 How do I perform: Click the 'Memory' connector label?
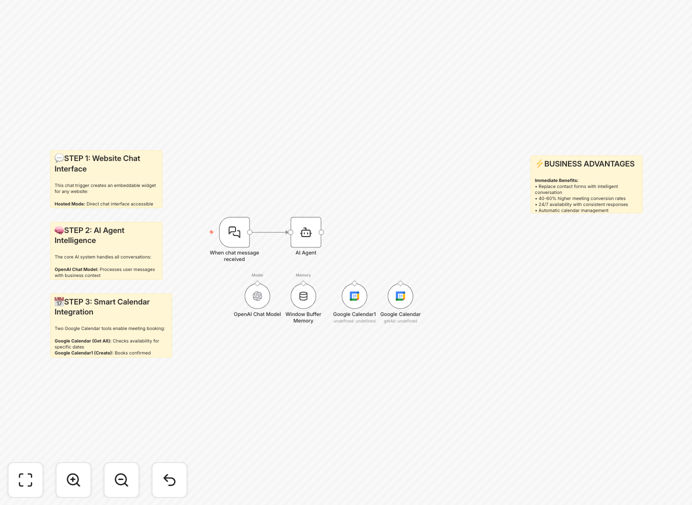[303, 275]
